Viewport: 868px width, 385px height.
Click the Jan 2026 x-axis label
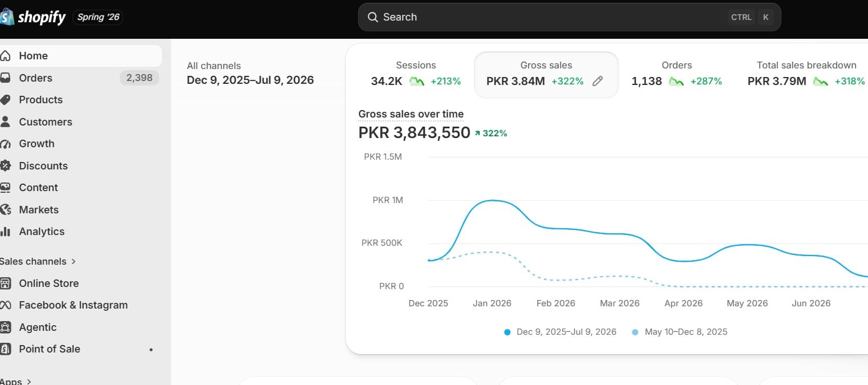click(x=492, y=303)
